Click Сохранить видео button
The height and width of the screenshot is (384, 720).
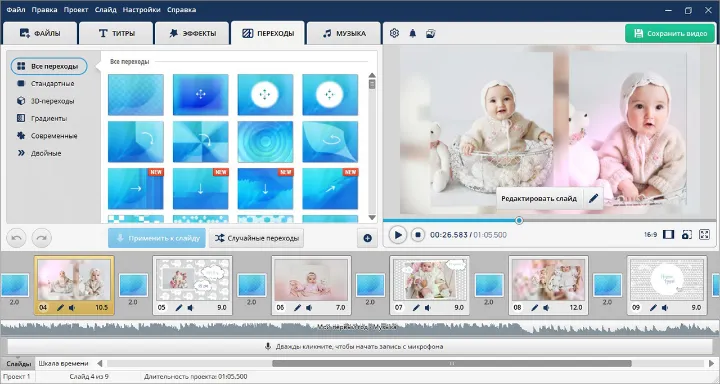point(670,34)
